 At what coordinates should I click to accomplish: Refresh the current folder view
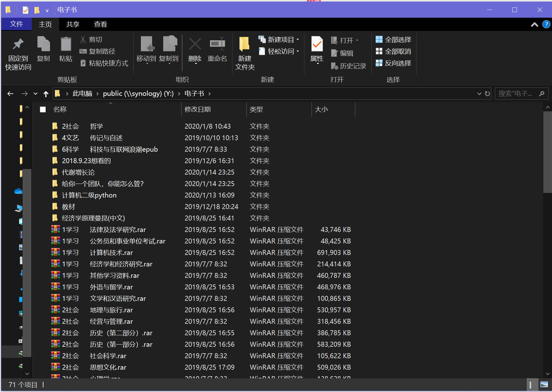click(x=487, y=93)
